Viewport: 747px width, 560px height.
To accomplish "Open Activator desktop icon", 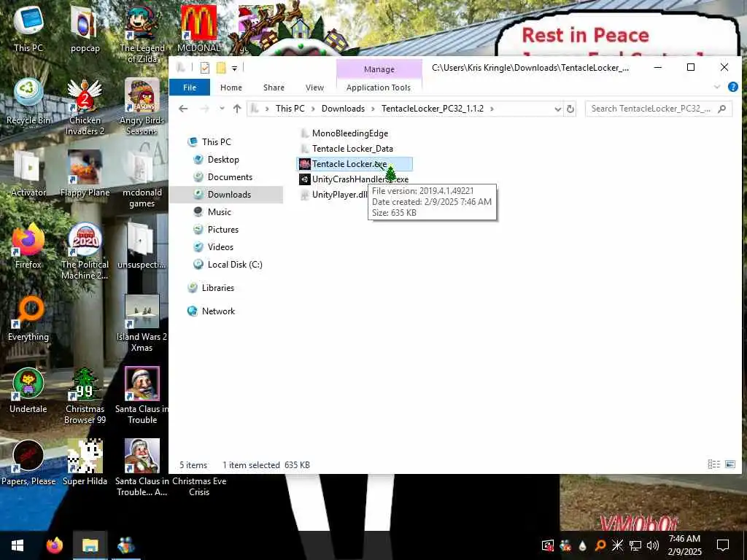I will [28, 174].
